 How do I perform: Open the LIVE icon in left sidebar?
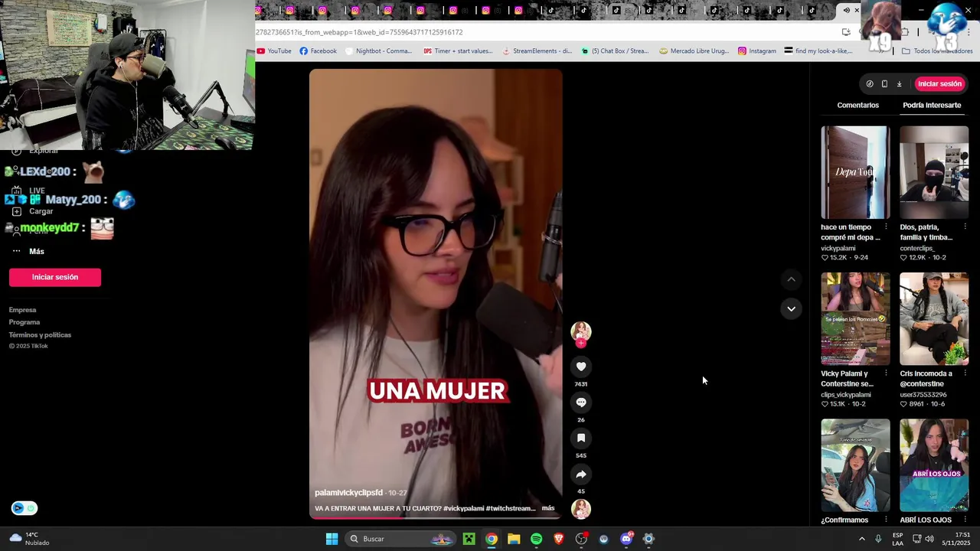(x=16, y=191)
